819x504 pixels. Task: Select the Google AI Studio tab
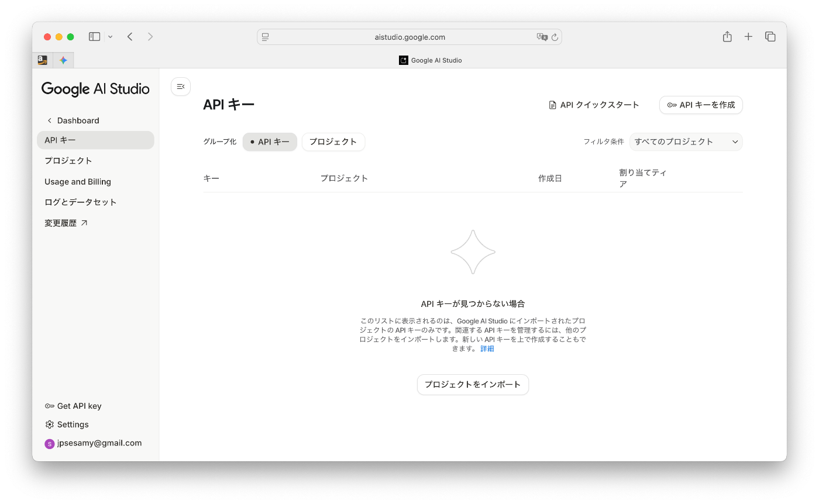click(x=430, y=60)
